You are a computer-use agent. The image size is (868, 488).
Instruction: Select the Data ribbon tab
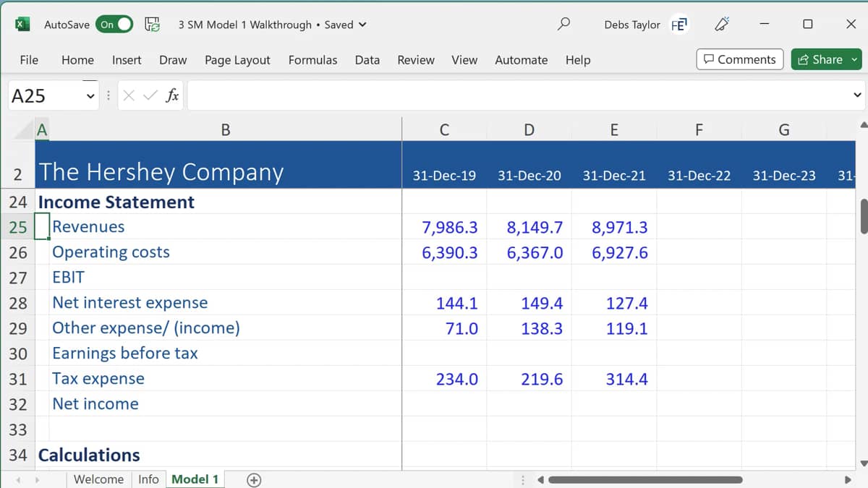pos(367,60)
